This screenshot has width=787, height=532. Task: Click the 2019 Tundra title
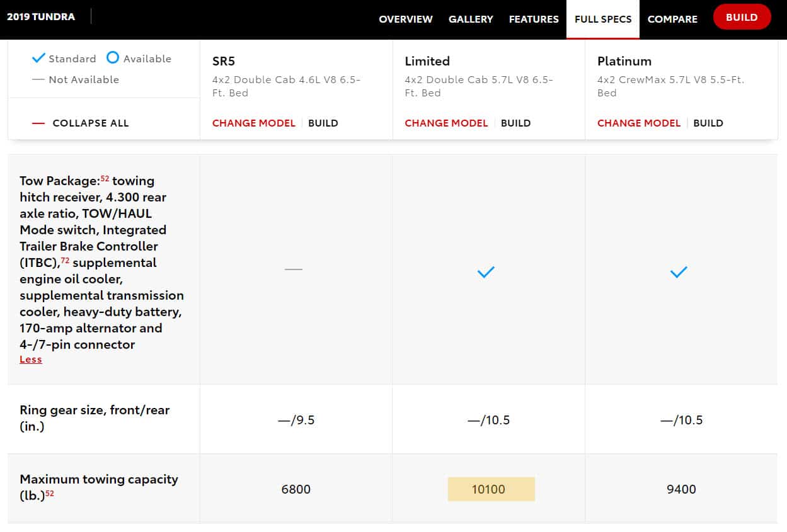[x=41, y=16]
